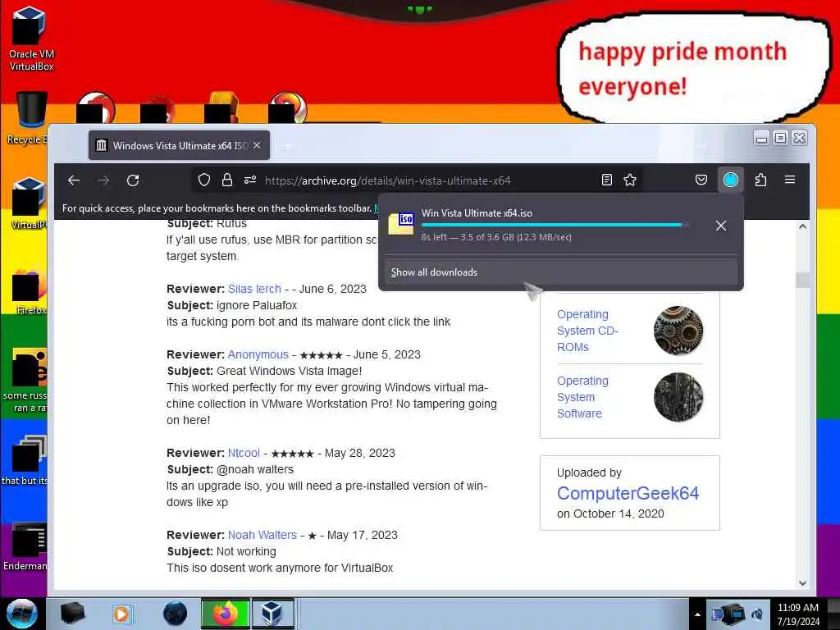Viewport: 840px width, 630px height.
Task: Click the 'Great Windows Vista Image!' subject text
Action: tap(290, 371)
